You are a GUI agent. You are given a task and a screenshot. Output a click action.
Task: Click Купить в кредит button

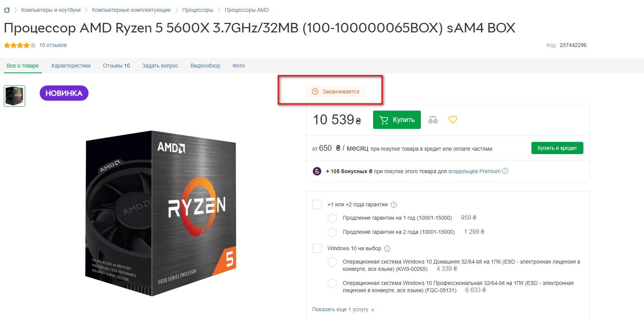(x=557, y=148)
